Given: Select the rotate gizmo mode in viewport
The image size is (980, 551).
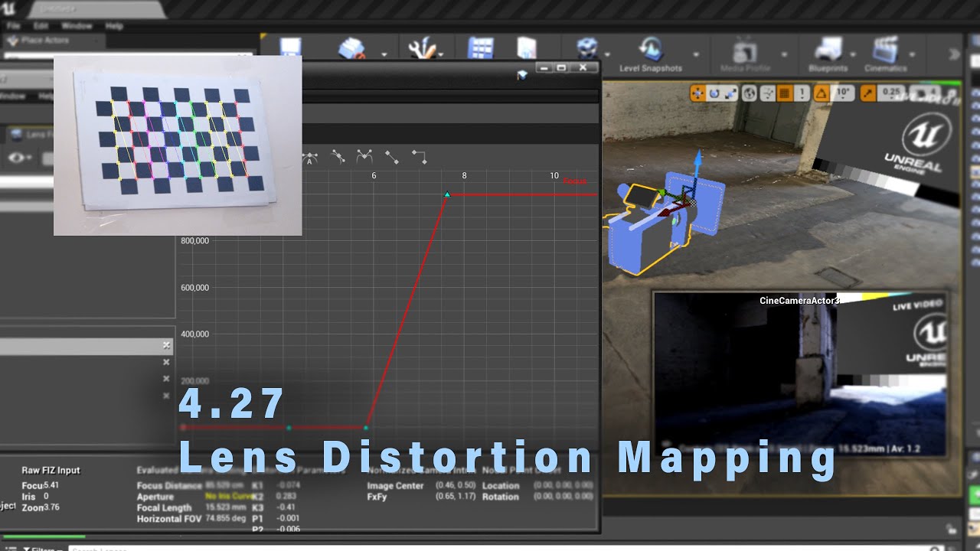Looking at the screenshot, I should [x=714, y=93].
